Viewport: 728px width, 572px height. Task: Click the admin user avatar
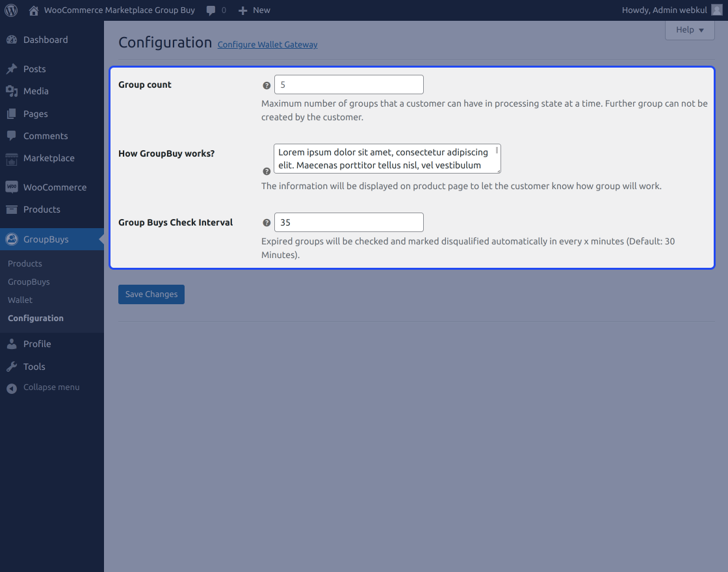[716, 10]
